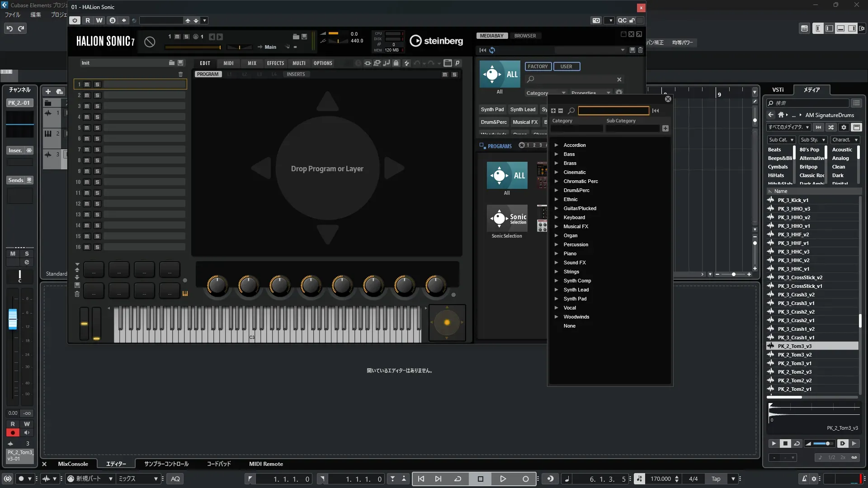Click the transport Stop button
This screenshot has height=488, width=868.
[x=481, y=479]
